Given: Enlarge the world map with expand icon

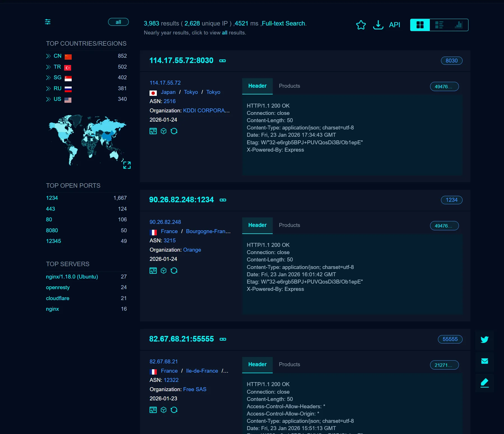Looking at the screenshot, I should click(127, 165).
